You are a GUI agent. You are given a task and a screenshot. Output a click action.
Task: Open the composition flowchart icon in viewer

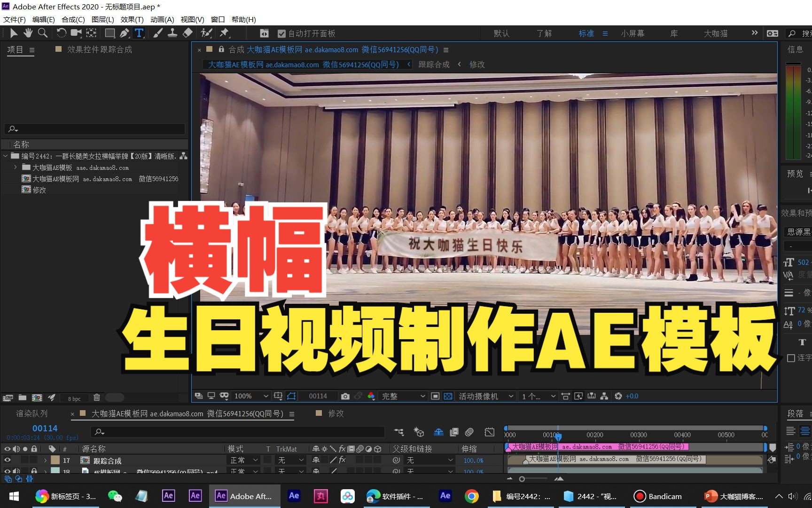(x=604, y=396)
